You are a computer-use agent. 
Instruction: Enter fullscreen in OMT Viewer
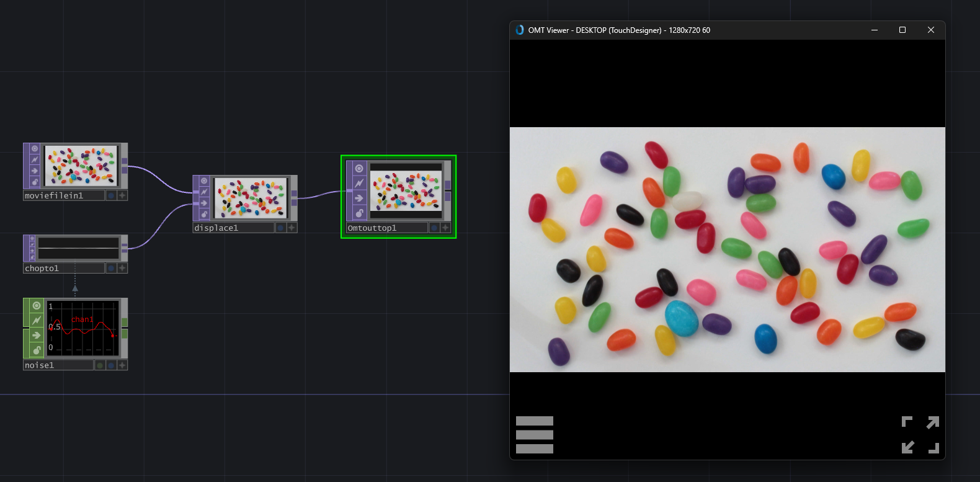920,435
